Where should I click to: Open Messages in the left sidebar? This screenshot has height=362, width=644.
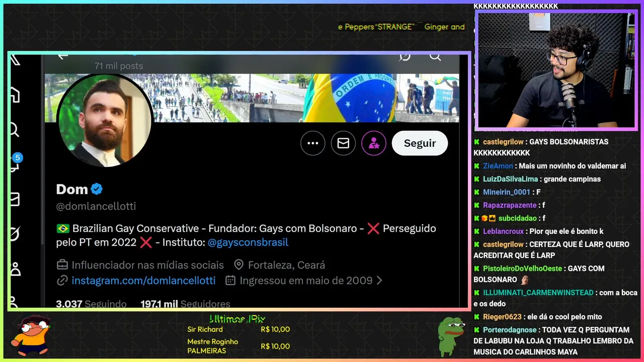coord(15,200)
